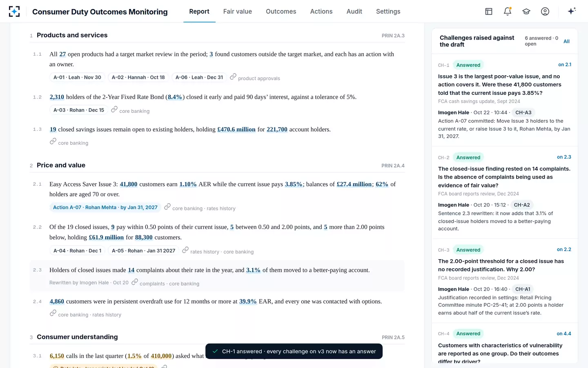Screen dimensions: 588x368
Task: Jump to sentence via 'on 2.1' link
Action: point(565,65)
